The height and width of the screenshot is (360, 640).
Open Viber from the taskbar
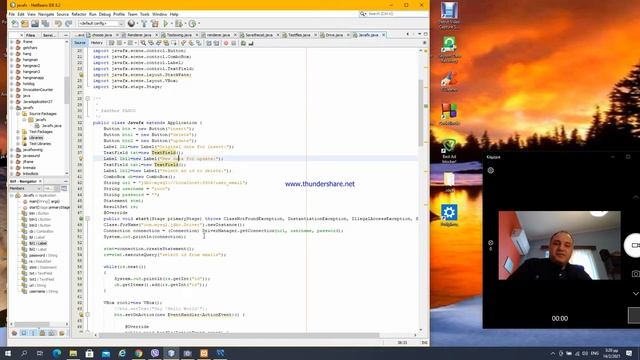pos(155,353)
